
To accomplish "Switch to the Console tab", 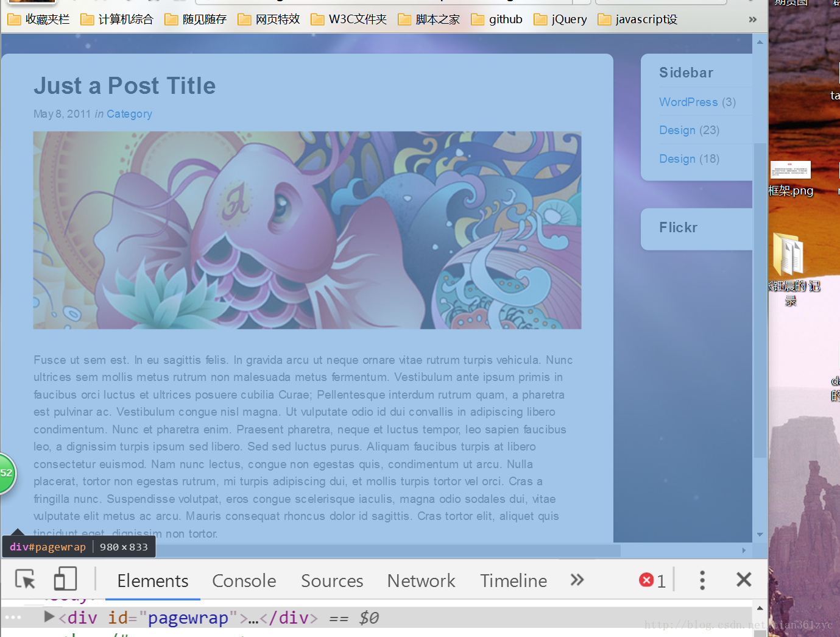I will (x=244, y=580).
